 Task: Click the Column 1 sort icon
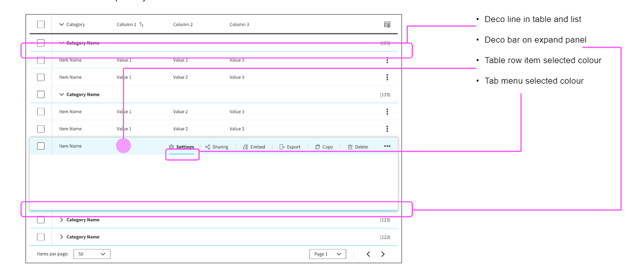(141, 25)
